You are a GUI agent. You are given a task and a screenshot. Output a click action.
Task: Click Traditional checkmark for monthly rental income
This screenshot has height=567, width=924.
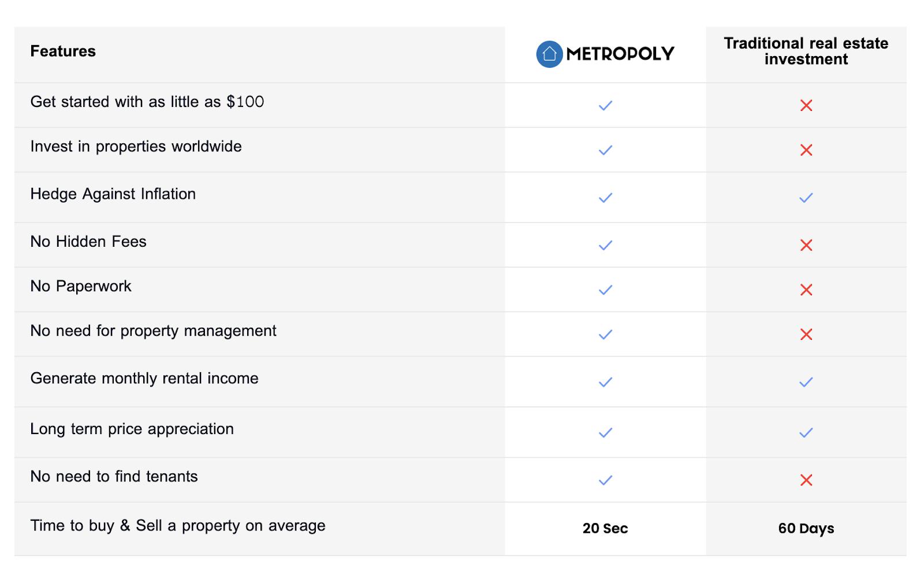(806, 382)
